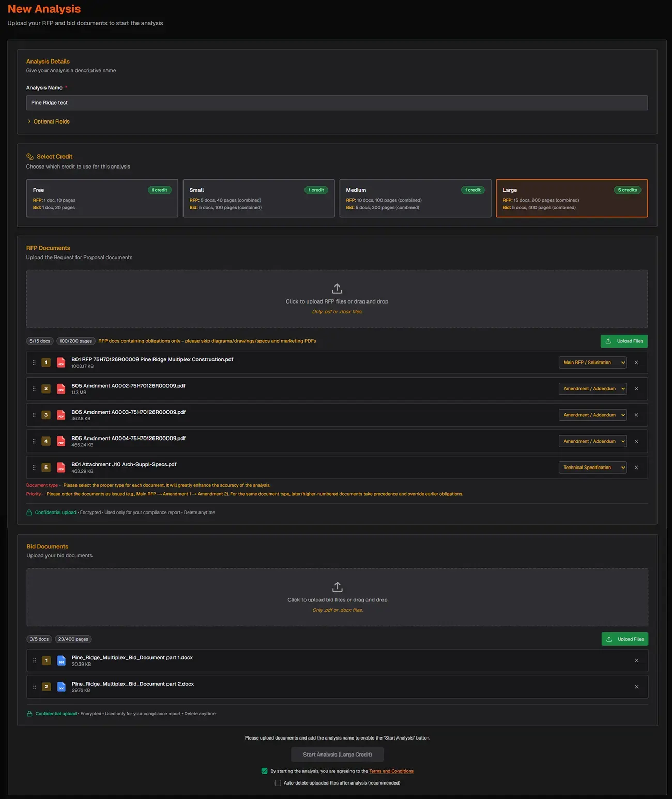Enable auto-delete uploaded files after analysis

[x=278, y=783]
